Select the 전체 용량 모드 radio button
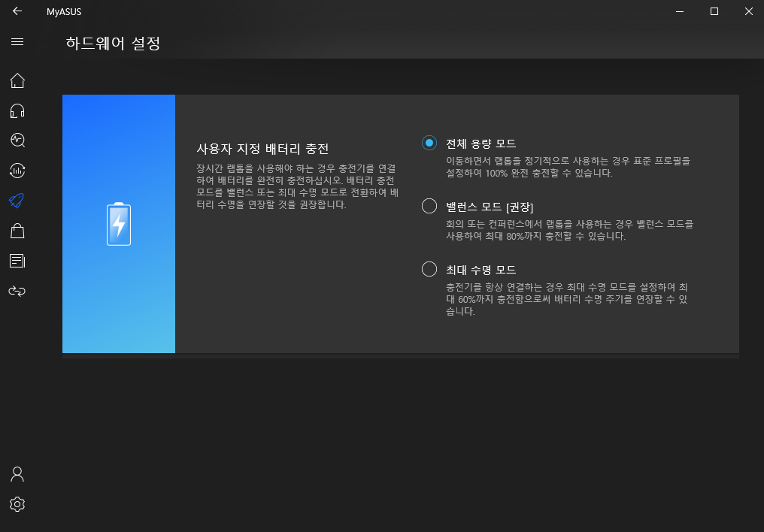This screenshot has height=532, width=764. click(x=429, y=143)
